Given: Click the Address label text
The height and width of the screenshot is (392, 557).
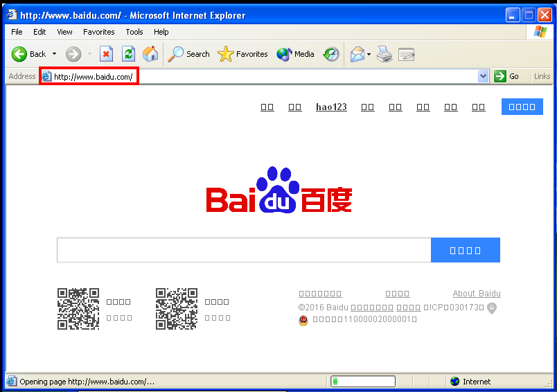Looking at the screenshot, I should [22, 76].
